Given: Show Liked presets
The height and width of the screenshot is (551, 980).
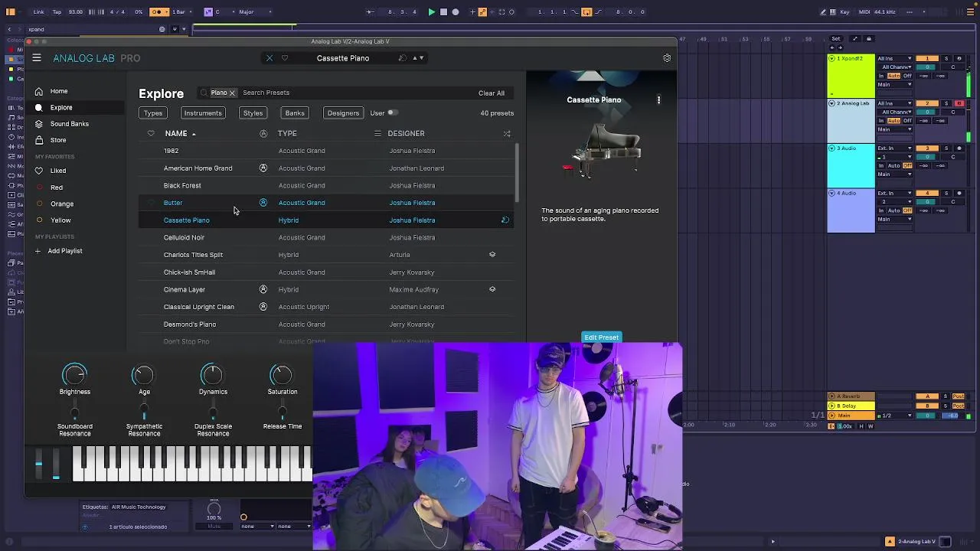Looking at the screenshot, I should pos(58,171).
